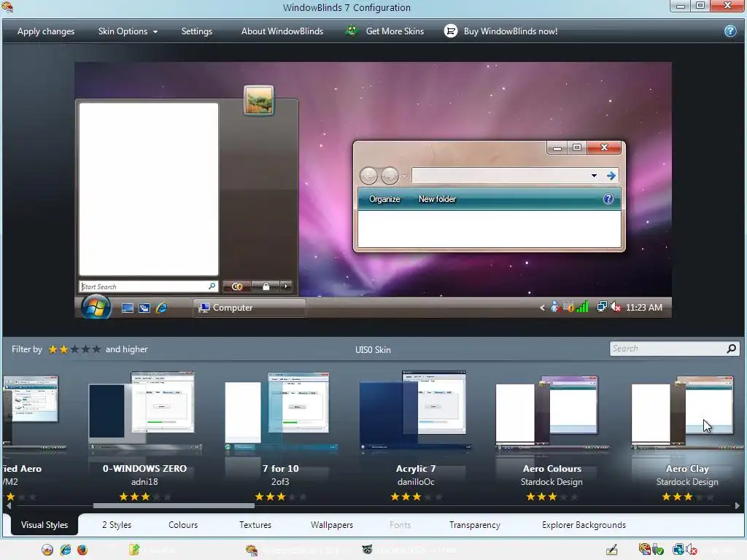Click the magnifier icon in the skin Search box
The image size is (747, 560).
(x=732, y=349)
